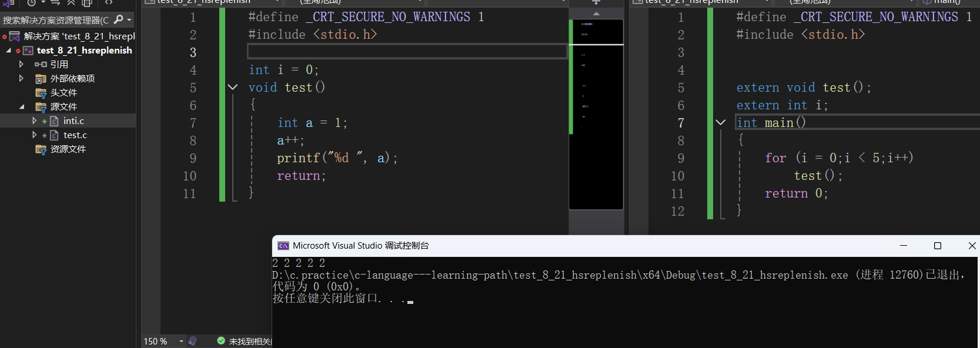This screenshot has height=348, width=980.
Task: Click the 'return 0;' line in main
Action: [797, 193]
